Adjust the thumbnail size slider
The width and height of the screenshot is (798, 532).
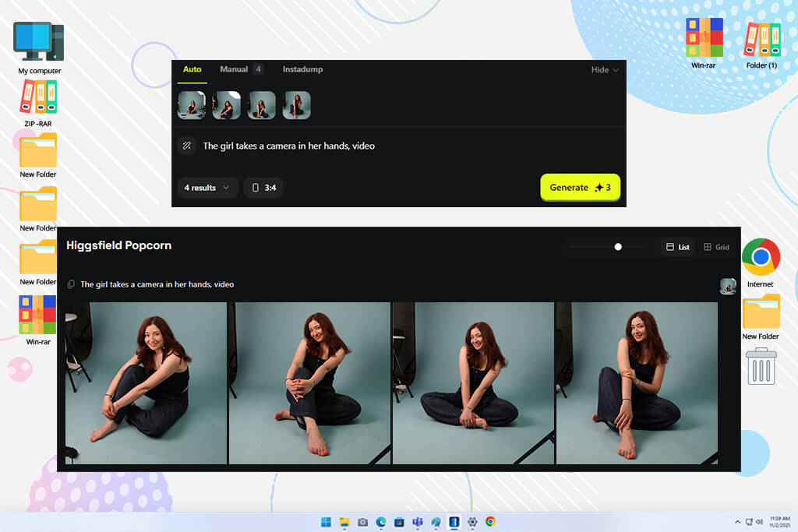click(x=618, y=247)
